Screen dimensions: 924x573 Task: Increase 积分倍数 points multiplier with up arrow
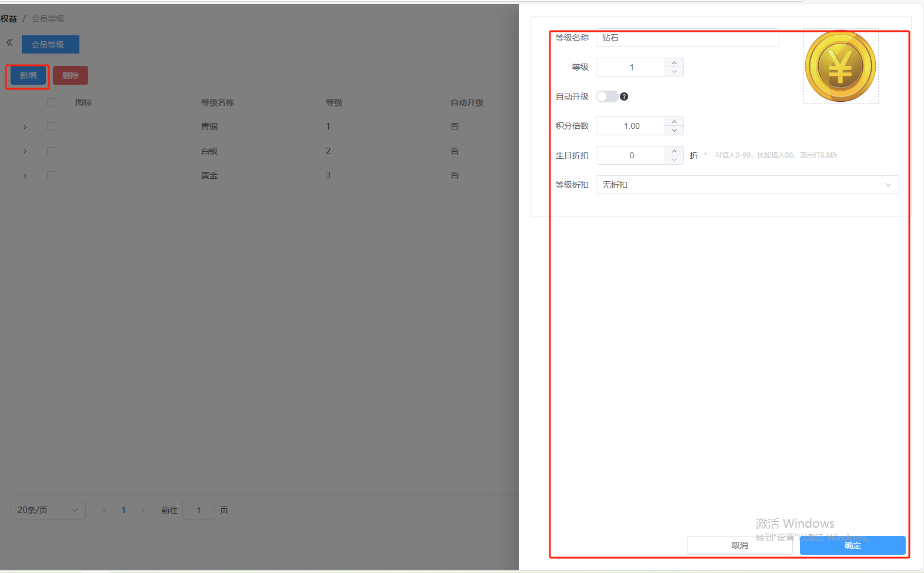(x=674, y=121)
